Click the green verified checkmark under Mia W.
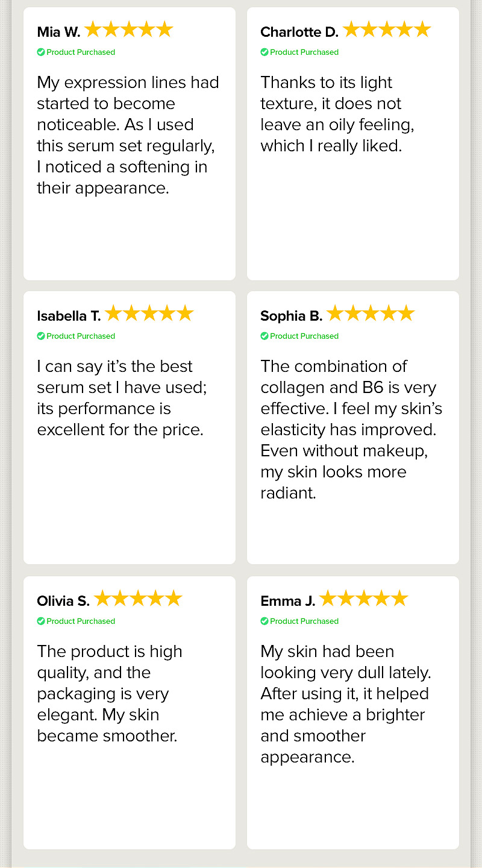Viewport: 482px width, 868px height. click(x=41, y=52)
